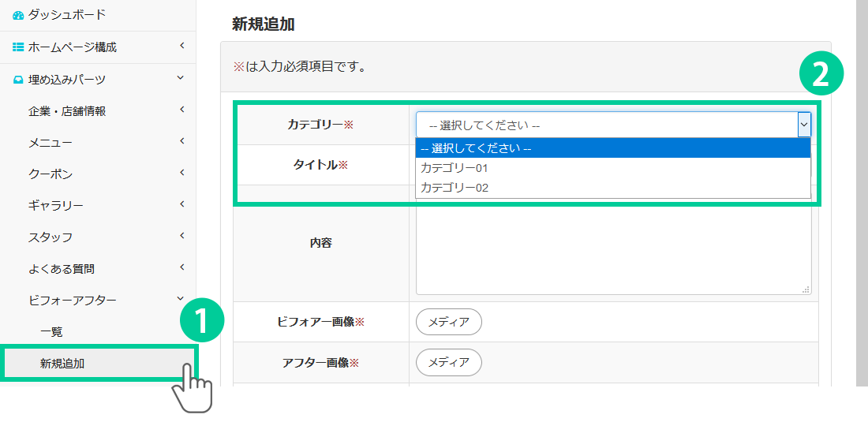Viewport: 868px width, 422px height.
Task: Expand the ギャラリー sidebar section
Action: coord(181,204)
